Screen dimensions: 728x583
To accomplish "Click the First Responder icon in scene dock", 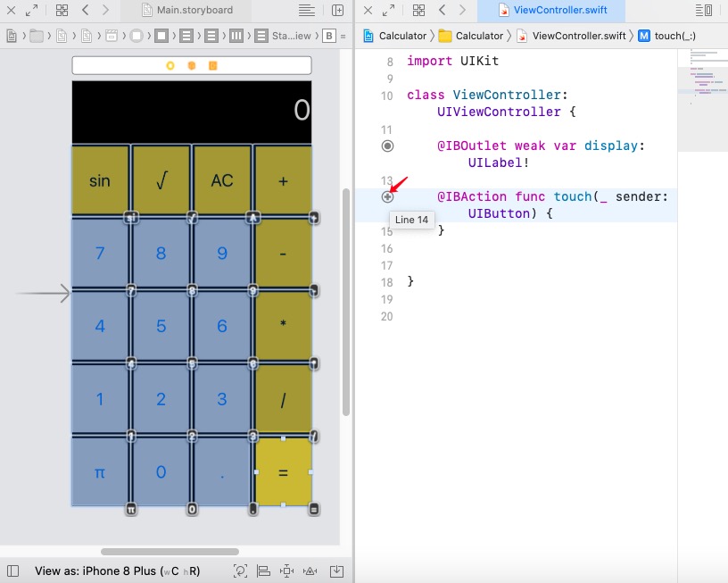I will coord(191,66).
